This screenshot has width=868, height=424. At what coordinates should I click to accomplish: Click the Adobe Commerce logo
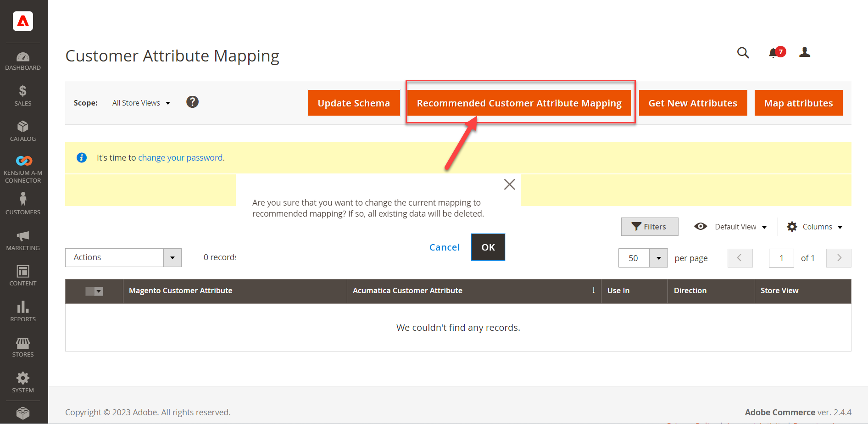[23, 21]
